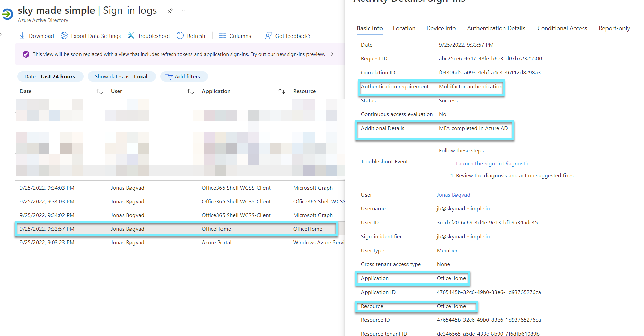Screen dimensions: 644x336
Task: Open the Date: Last 24 hours filter
Action: 50,76
